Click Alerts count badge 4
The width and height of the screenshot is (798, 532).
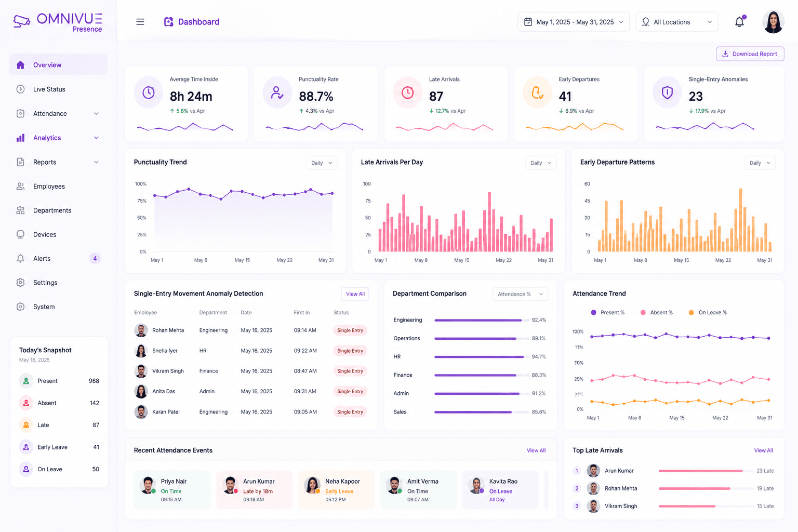coord(95,259)
